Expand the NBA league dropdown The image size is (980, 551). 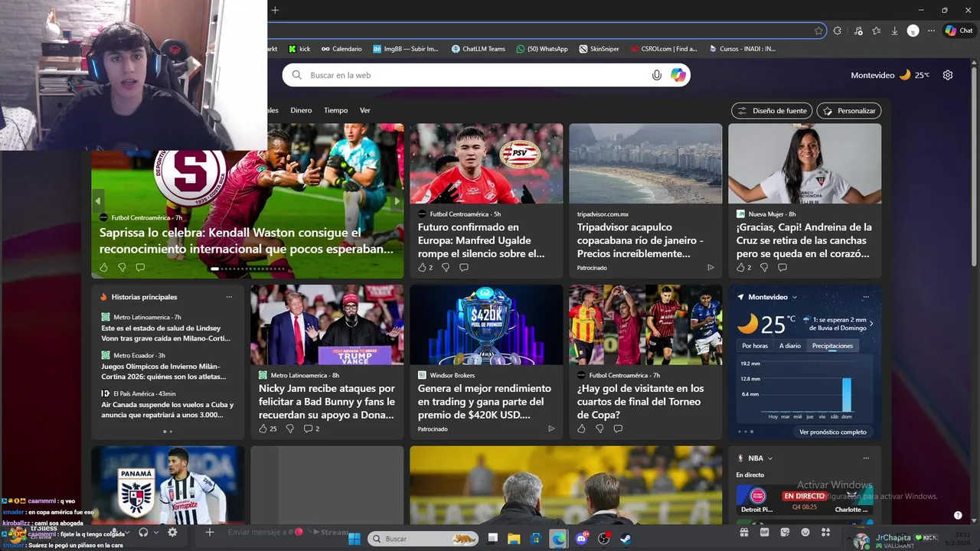[x=770, y=458]
